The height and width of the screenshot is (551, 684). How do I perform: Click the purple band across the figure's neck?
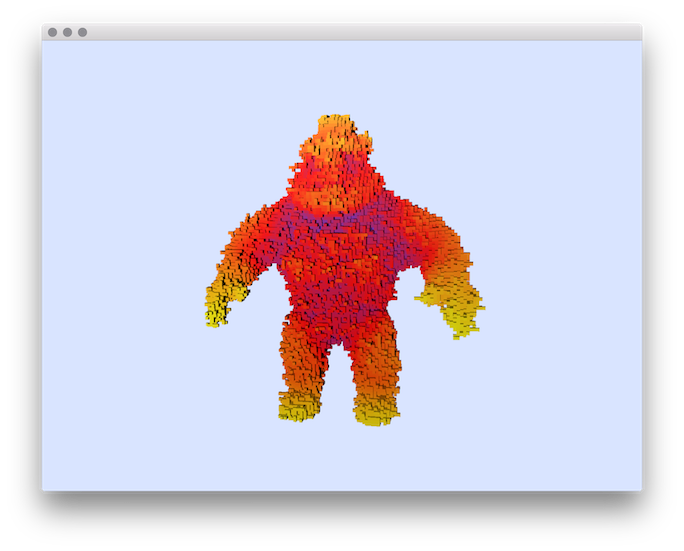335,217
